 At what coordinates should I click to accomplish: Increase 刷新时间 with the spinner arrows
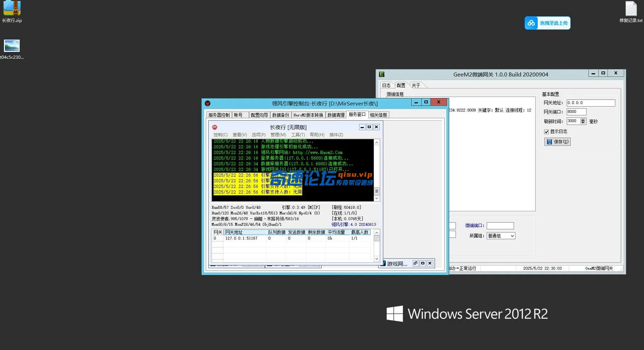583,120
